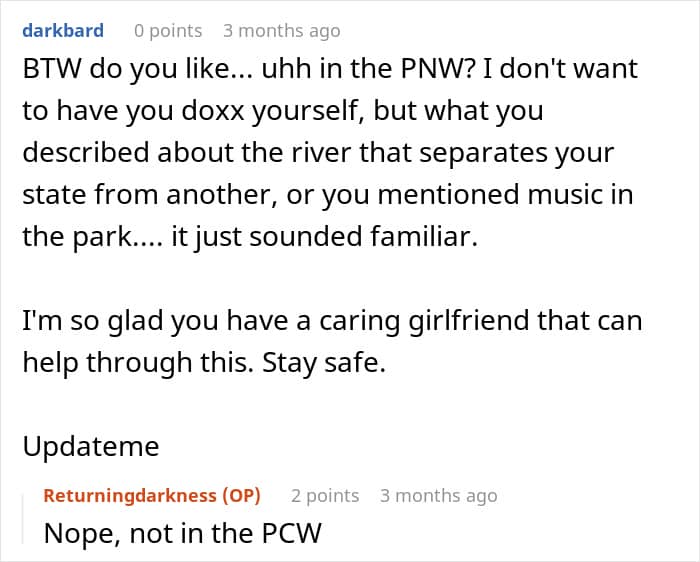
Task: Open the timestamp permalink on darkbard's comment
Action: (x=282, y=31)
